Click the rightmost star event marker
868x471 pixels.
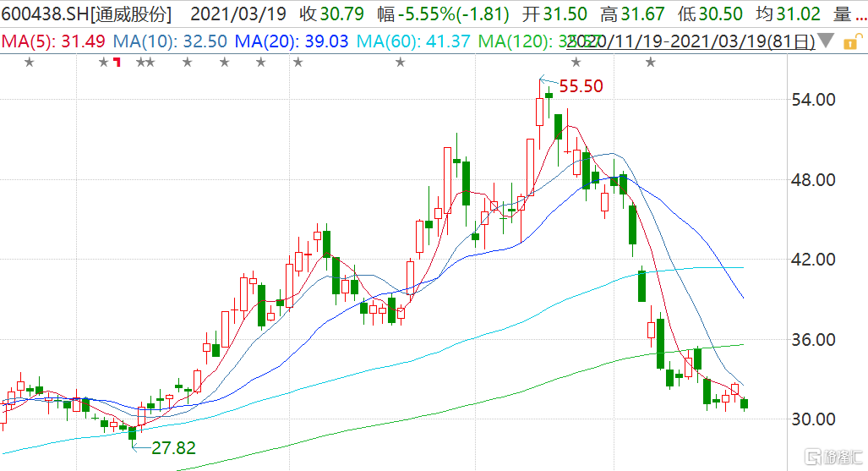[651, 63]
